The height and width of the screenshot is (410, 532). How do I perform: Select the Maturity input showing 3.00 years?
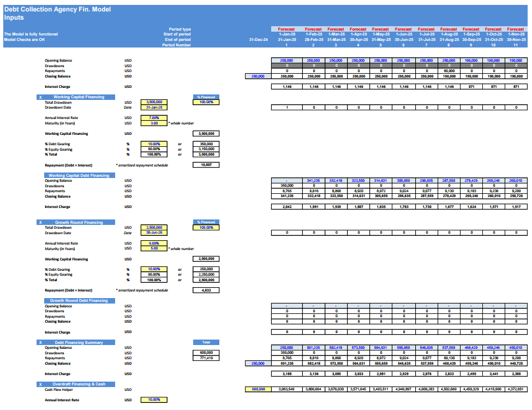tap(154, 122)
